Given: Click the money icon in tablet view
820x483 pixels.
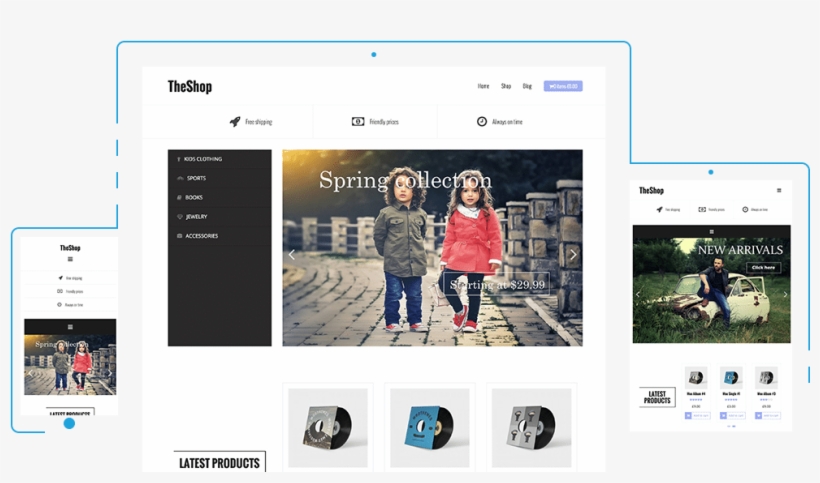Looking at the screenshot, I should tap(702, 210).
